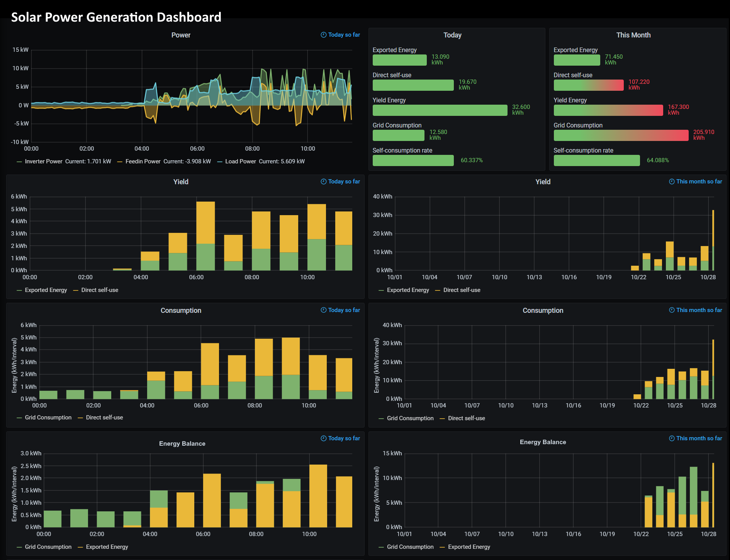Click the 32.600 kWh yield value
730x560 pixels.
[x=521, y=110]
